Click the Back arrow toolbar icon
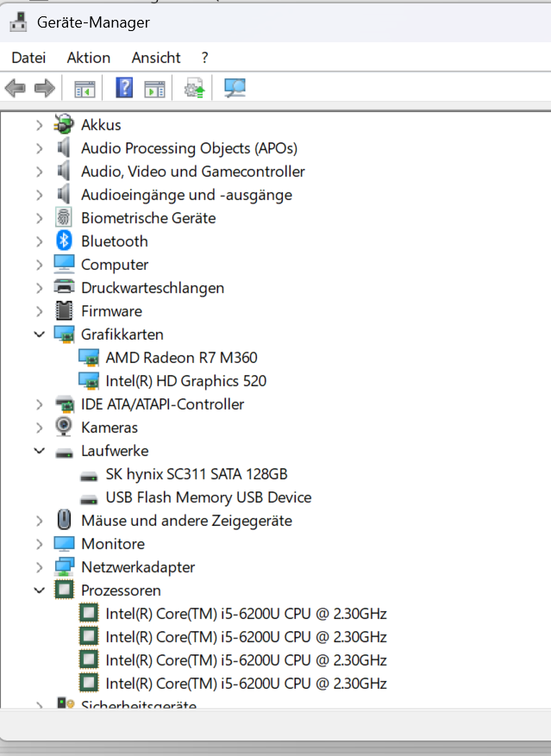The height and width of the screenshot is (756, 551). click(15, 88)
